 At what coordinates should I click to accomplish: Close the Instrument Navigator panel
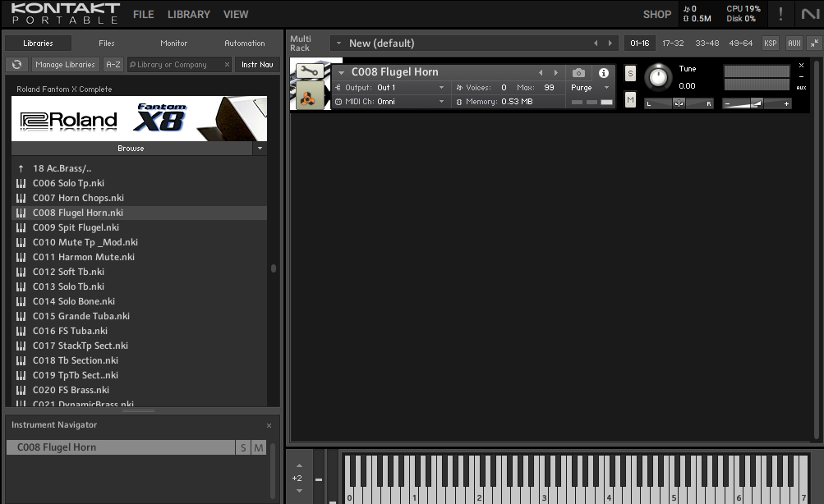click(x=269, y=425)
